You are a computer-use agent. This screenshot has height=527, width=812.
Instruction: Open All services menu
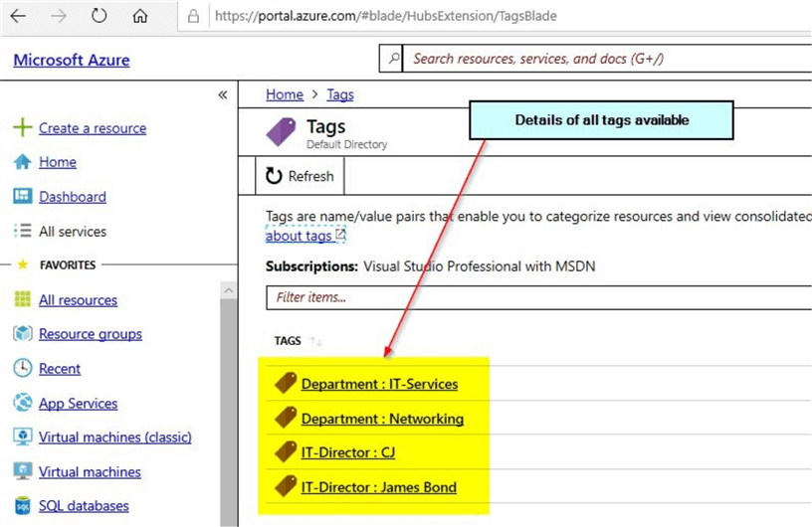73,232
